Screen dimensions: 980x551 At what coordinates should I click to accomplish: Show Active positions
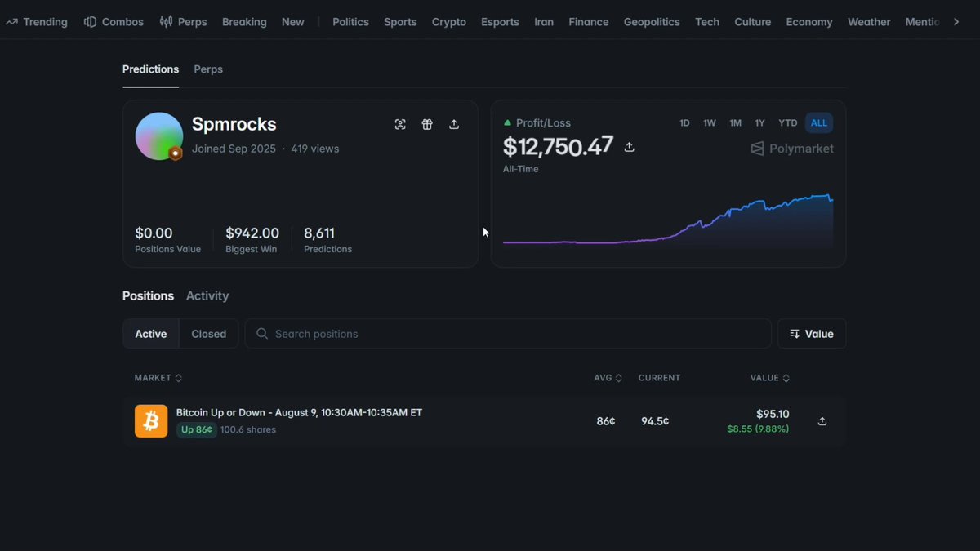tap(151, 334)
